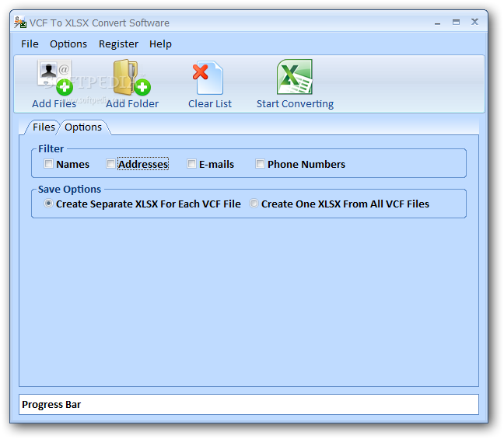Close the VCF To XLSX window
This screenshot has width=504, height=439.
(474, 22)
